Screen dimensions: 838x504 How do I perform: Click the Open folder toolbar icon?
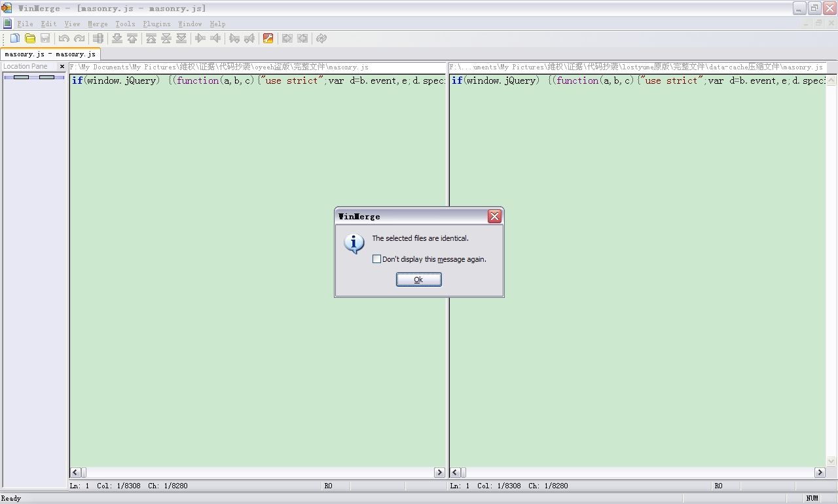pos(30,39)
